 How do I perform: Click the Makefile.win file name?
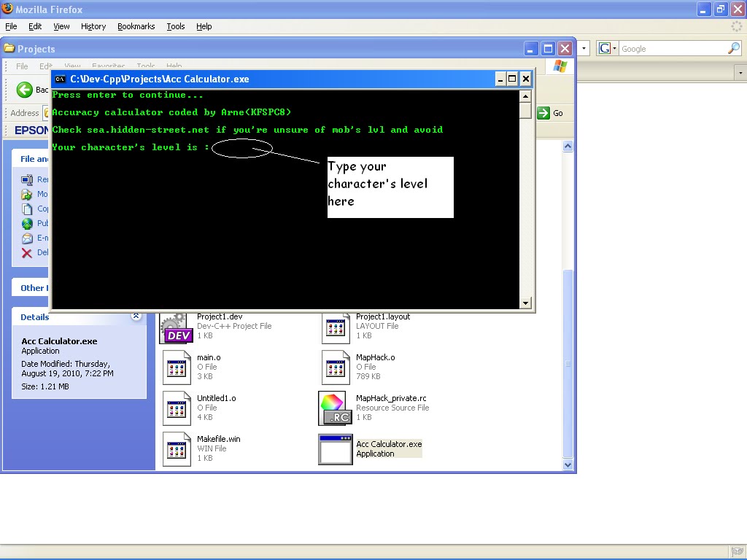pyautogui.click(x=219, y=439)
